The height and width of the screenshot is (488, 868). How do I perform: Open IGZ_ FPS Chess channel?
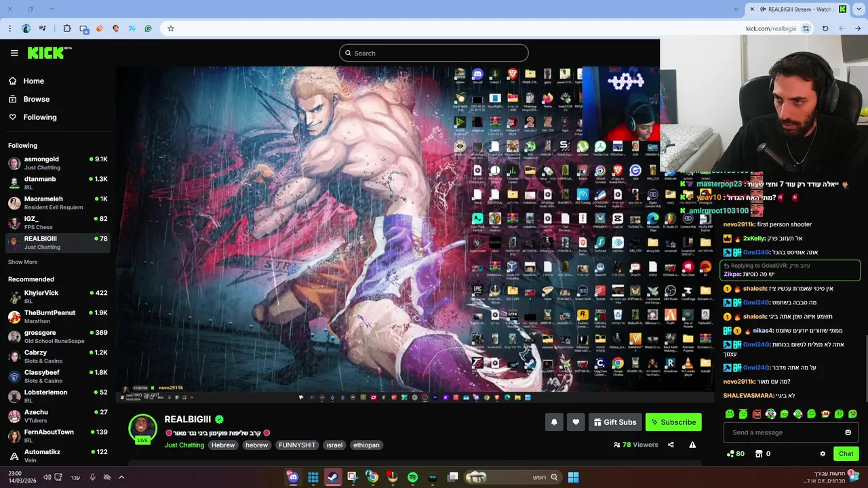[x=58, y=222]
